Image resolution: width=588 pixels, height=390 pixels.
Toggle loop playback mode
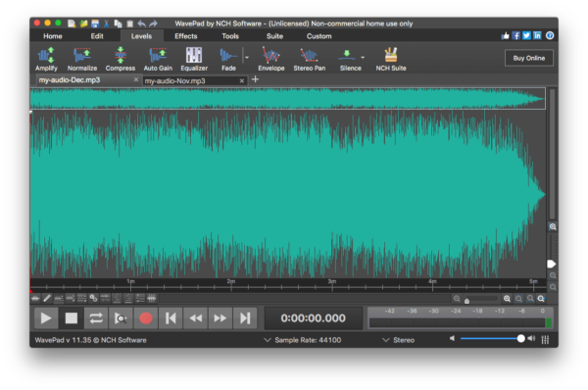pyautogui.click(x=96, y=318)
